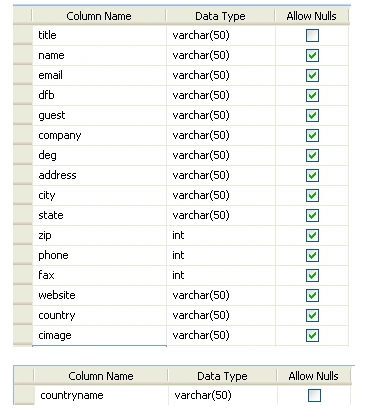
Task: Select the state column name cell
Action: [99, 215]
